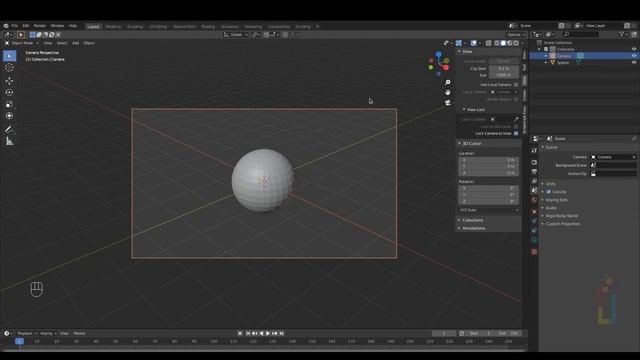Viewport: 640px width, 360px height.
Task: Open the XYZ Euler rotation mode dropdown
Action: click(489, 210)
